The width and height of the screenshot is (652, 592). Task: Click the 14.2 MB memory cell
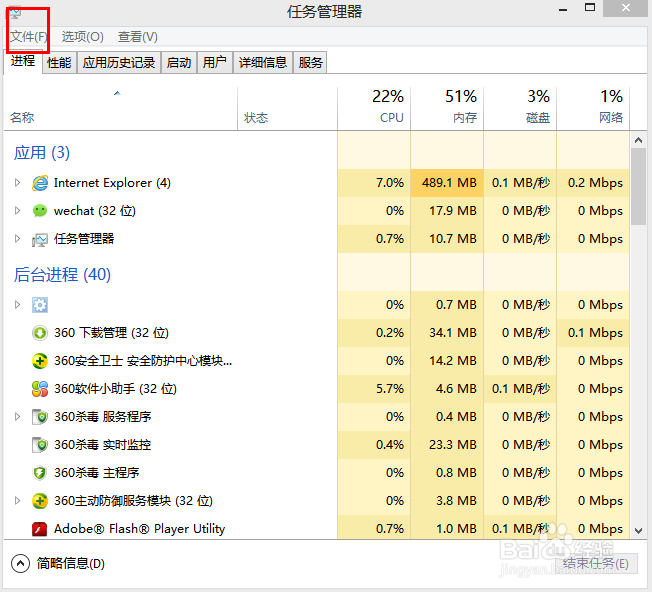(x=447, y=361)
